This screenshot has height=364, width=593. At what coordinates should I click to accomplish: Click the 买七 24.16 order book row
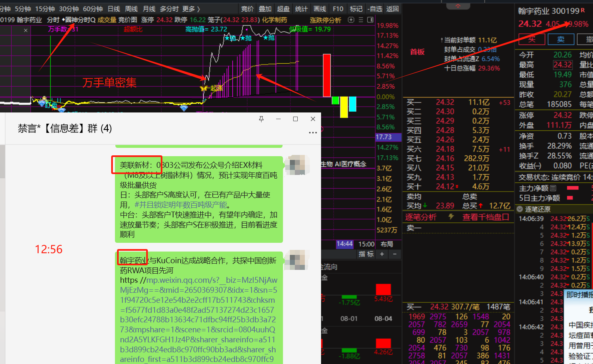coord(458,158)
